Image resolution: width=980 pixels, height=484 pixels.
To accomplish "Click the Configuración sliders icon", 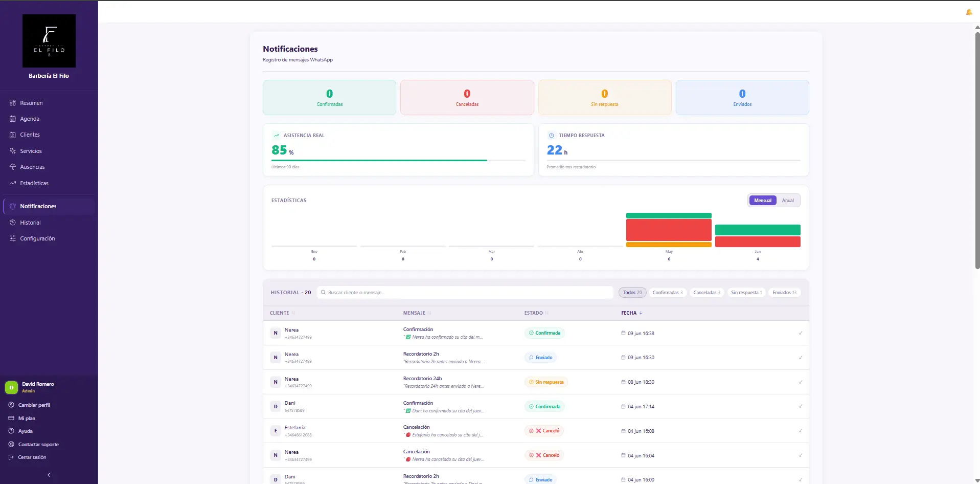I will click(x=13, y=238).
